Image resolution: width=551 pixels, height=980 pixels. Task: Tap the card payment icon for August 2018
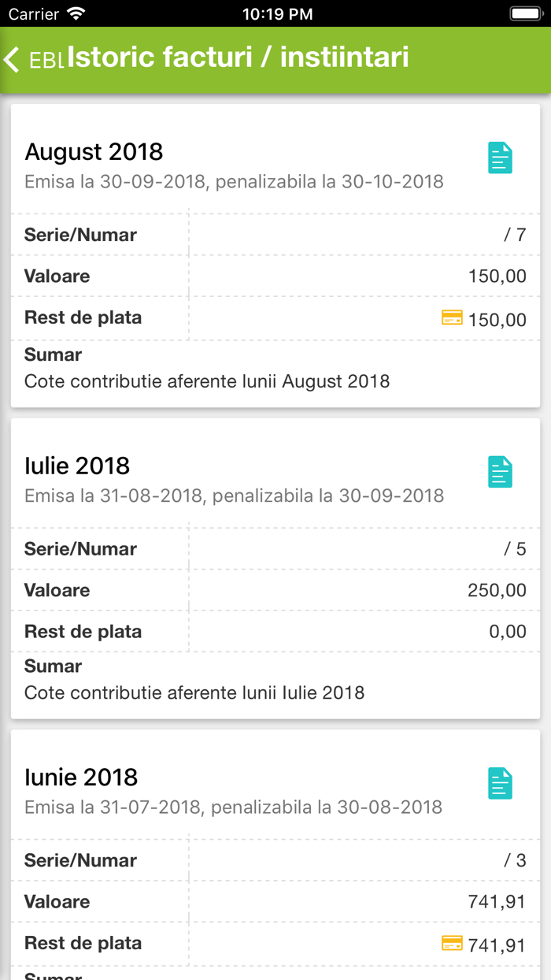(452, 318)
